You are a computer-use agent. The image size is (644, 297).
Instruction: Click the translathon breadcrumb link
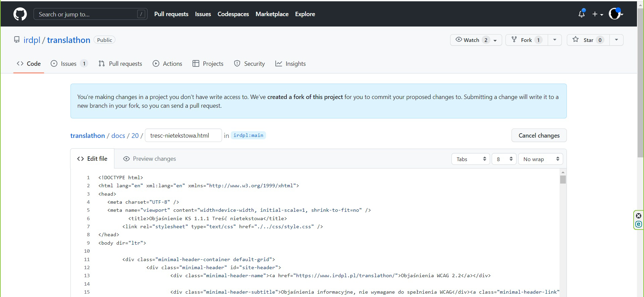(88, 136)
